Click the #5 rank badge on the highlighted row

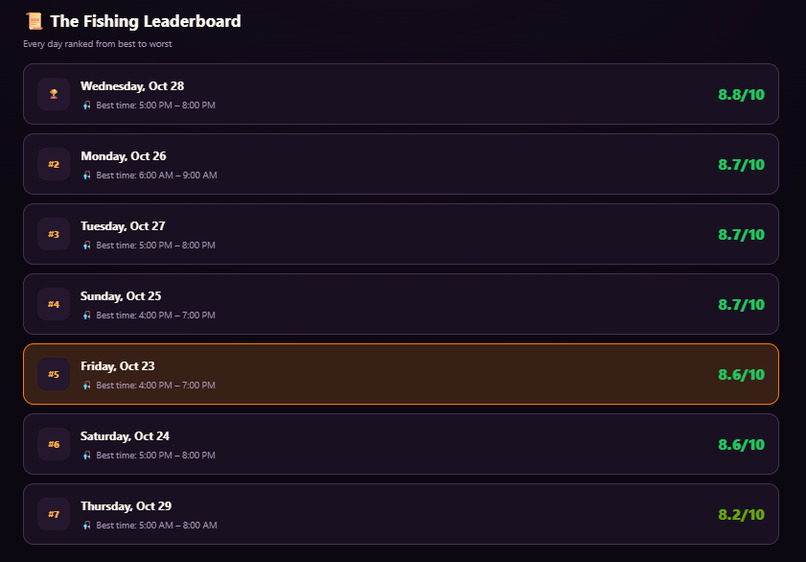(x=53, y=374)
